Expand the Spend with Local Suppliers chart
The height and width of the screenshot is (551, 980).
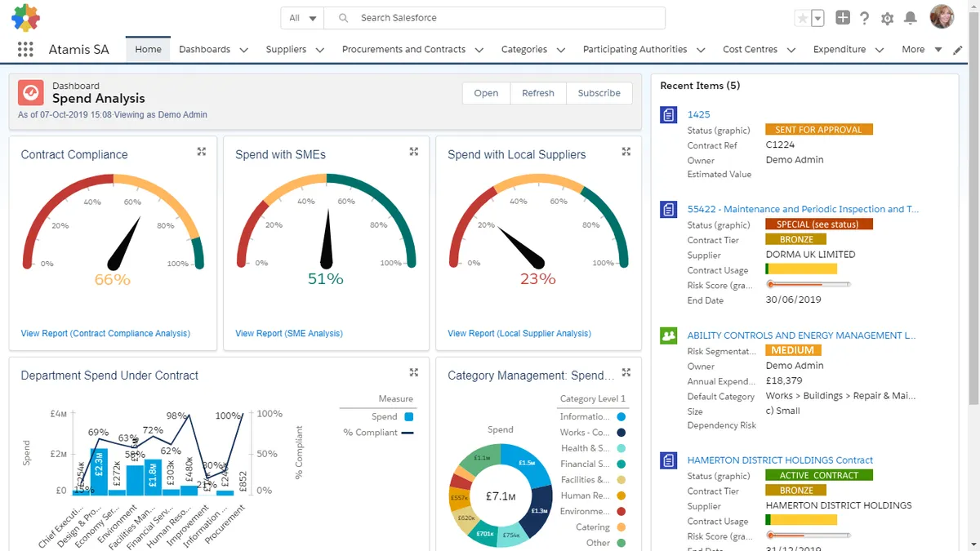(626, 152)
